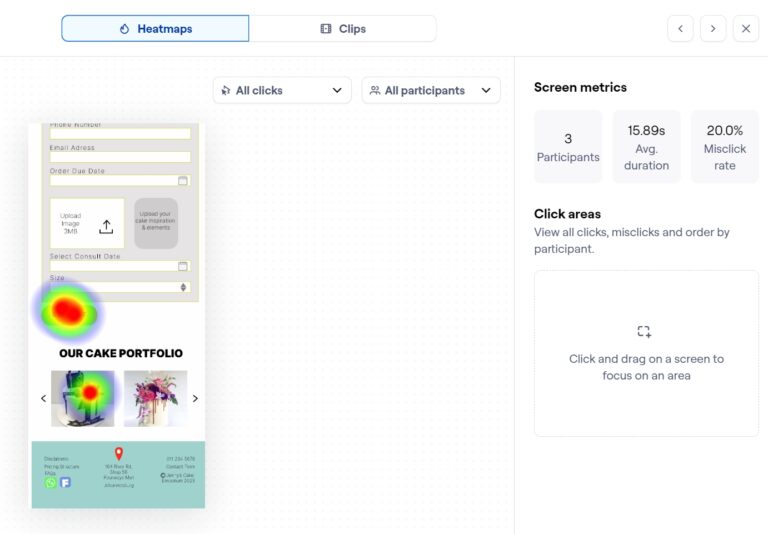This screenshot has width=768, height=534.
Task: Go to previous screen with left chevron
Action: tap(680, 29)
